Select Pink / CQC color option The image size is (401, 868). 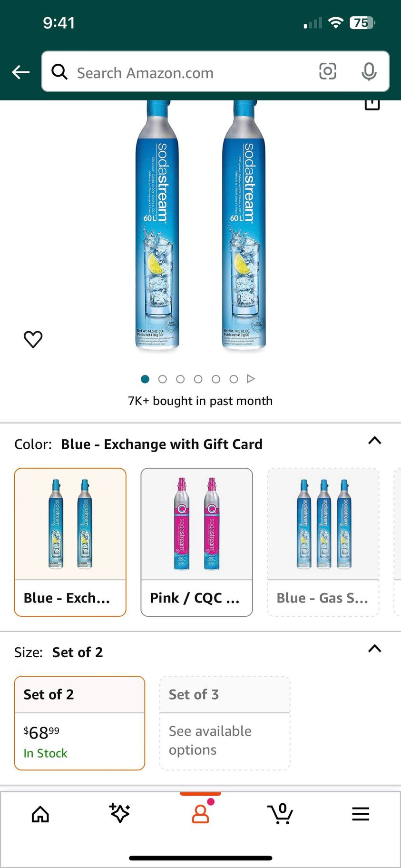click(x=196, y=542)
